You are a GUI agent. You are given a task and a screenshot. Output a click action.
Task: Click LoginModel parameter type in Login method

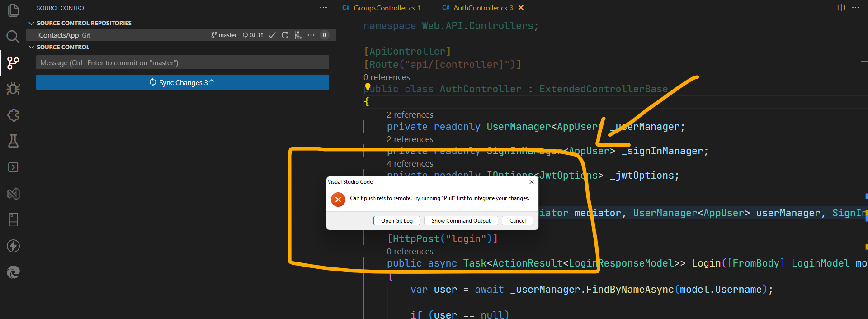tap(821, 263)
